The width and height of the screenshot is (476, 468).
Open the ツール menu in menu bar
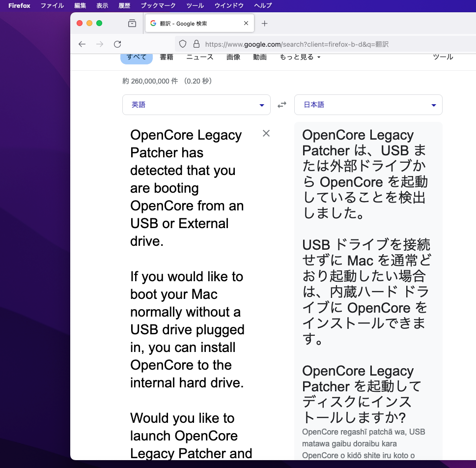pyautogui.click(x=195, y=5)
